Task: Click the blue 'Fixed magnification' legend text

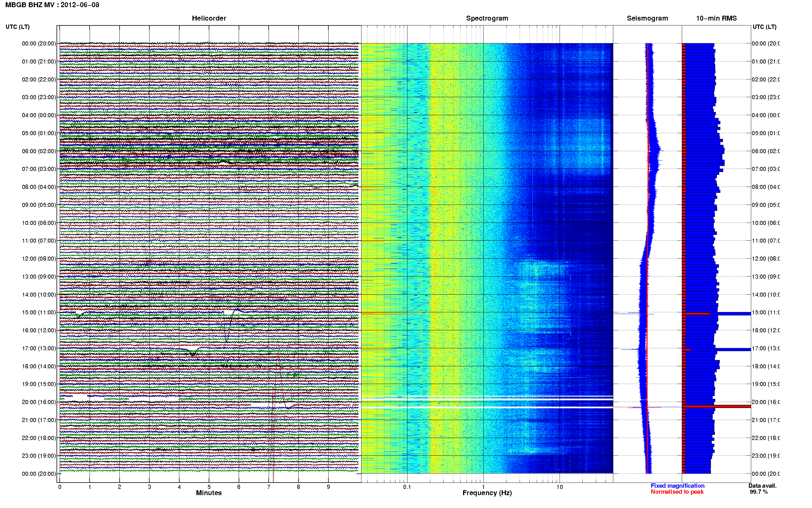Action: tap(678, 486)
